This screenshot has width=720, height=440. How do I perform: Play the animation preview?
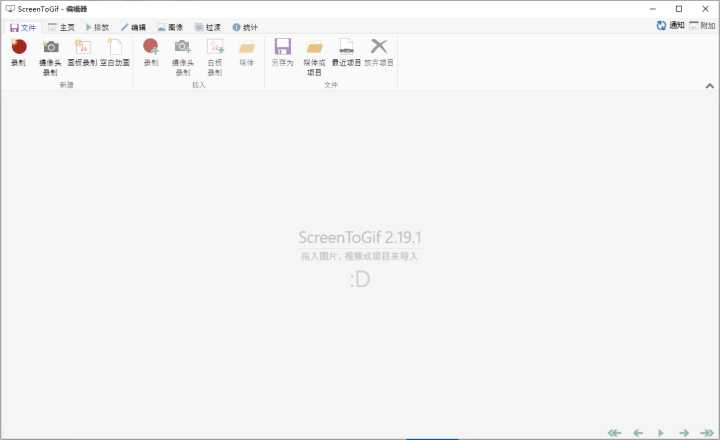pos(660,433)
